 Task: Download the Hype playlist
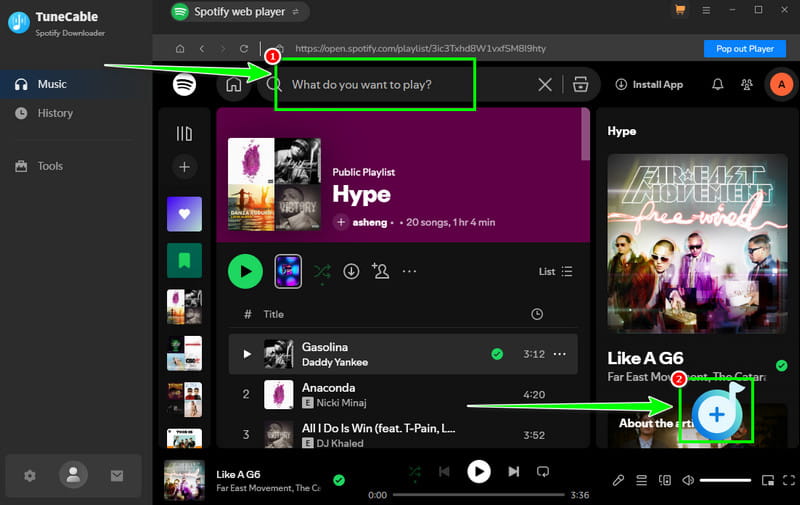point(351,271)
